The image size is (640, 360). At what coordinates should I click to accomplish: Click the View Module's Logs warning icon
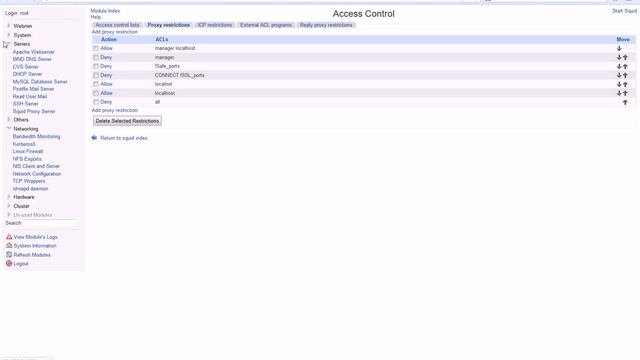[9, 237]
